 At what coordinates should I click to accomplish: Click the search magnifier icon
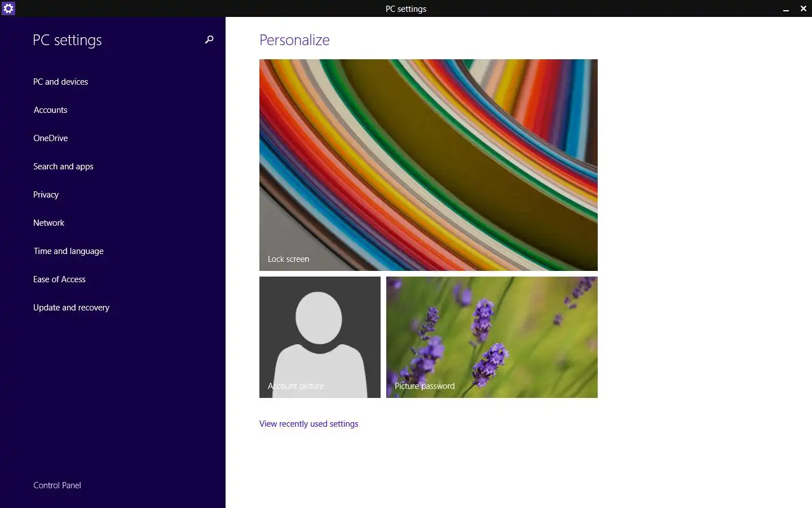coord(209,40)
